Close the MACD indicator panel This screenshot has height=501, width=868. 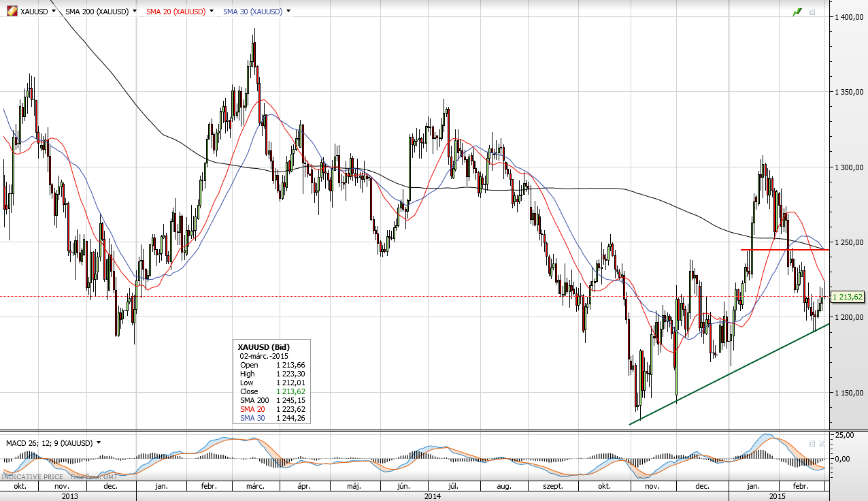[x=822, y=443]
